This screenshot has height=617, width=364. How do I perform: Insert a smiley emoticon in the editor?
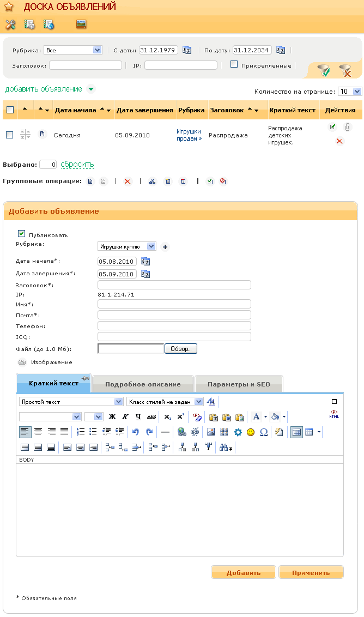(x=251, y=432)
